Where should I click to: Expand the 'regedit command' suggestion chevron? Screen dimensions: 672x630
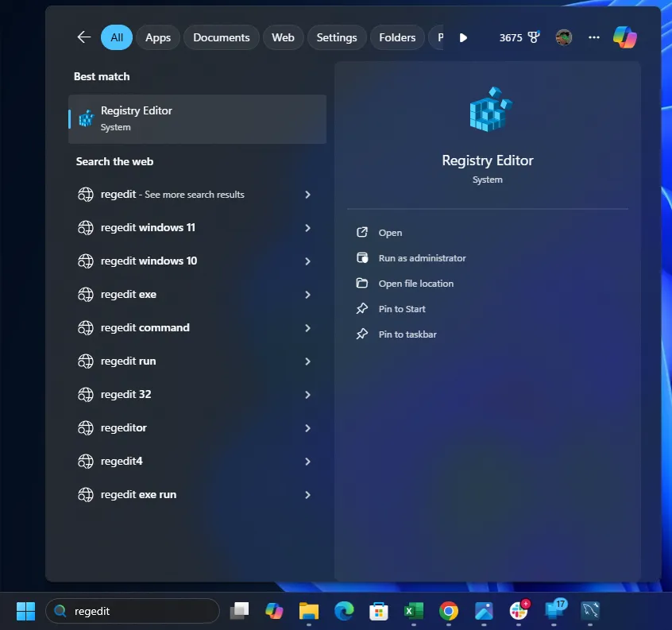(x=307, y=328)
